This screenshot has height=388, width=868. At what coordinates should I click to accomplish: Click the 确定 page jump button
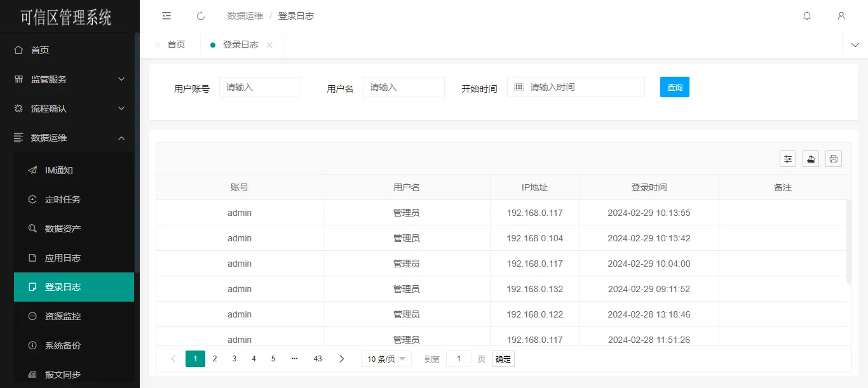point(503,359)
